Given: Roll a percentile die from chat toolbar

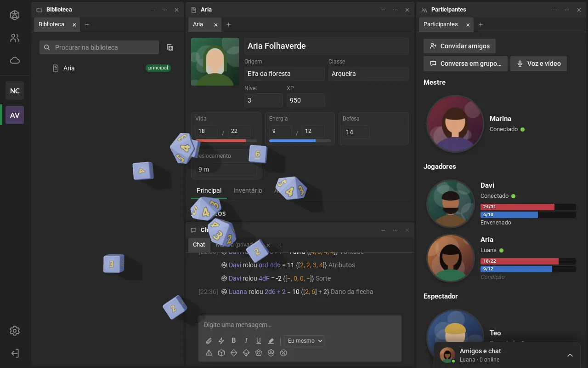Looking at the screenshot, I should point(283,353).
